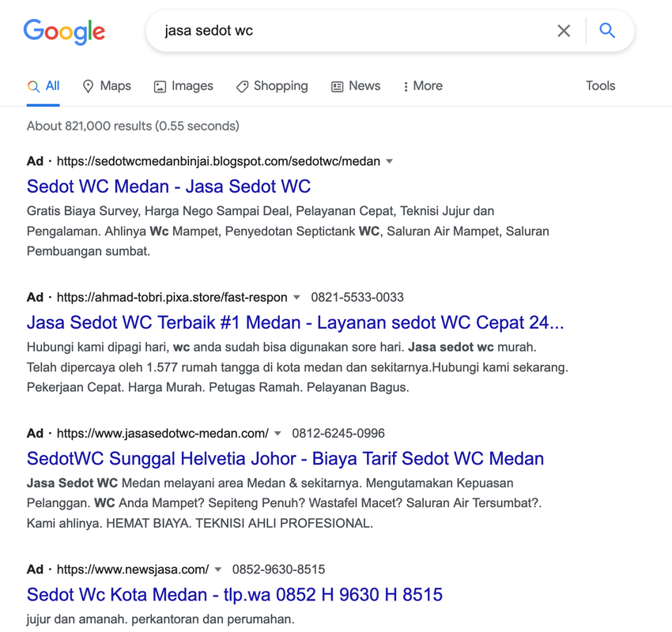Click the Shopping tag icon
This screenshot has width=672, height=632.
[242, 86]
